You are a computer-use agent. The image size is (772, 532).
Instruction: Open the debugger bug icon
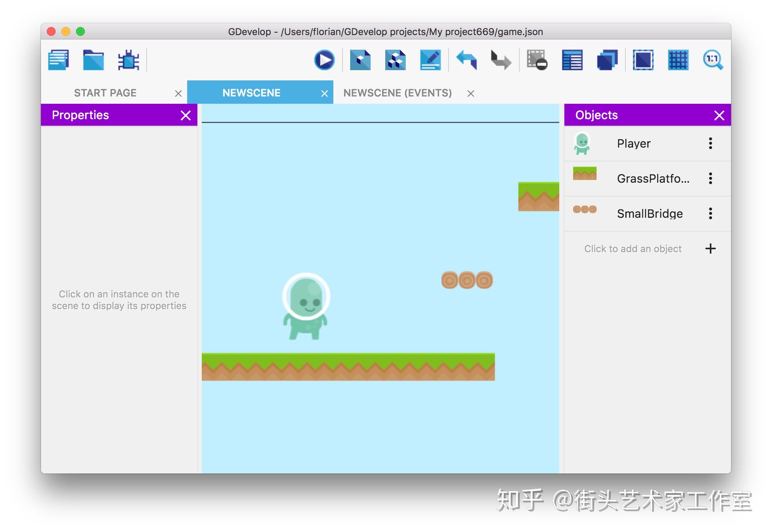pos(128,60)
